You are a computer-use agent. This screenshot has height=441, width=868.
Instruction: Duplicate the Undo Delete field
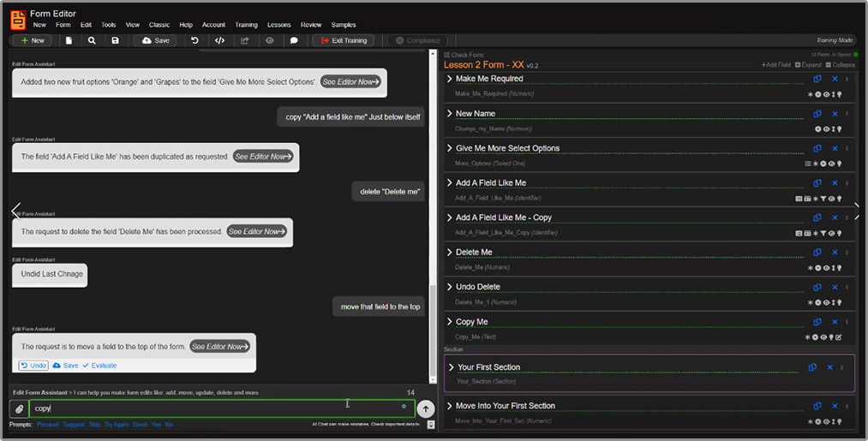(817, 287)
